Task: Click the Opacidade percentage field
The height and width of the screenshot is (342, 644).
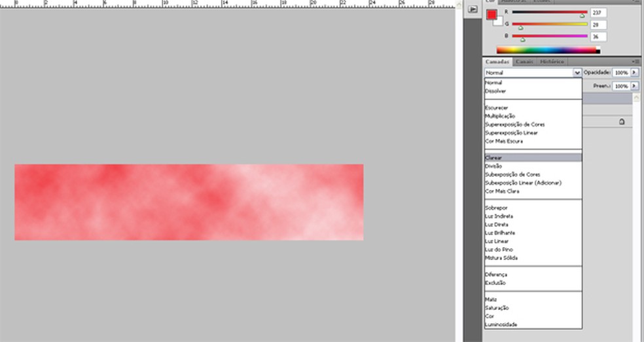Action: click(x=621, y=73)
